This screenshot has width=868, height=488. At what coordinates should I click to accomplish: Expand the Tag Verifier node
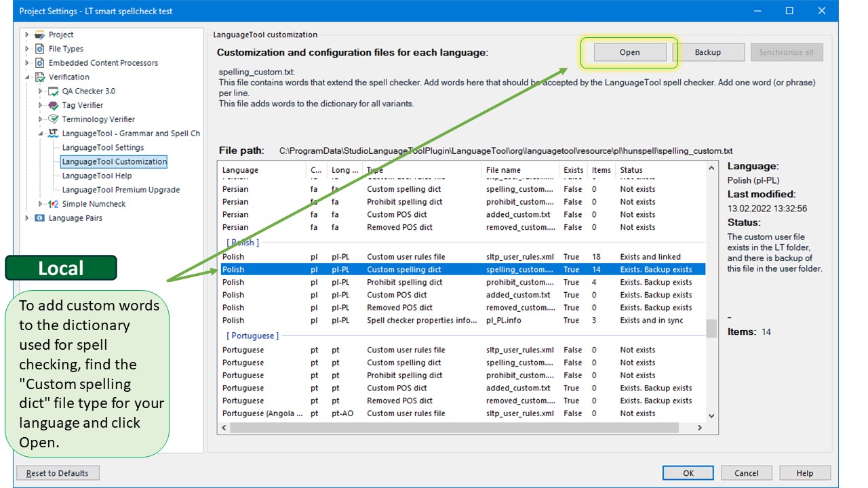pos(41,106)
